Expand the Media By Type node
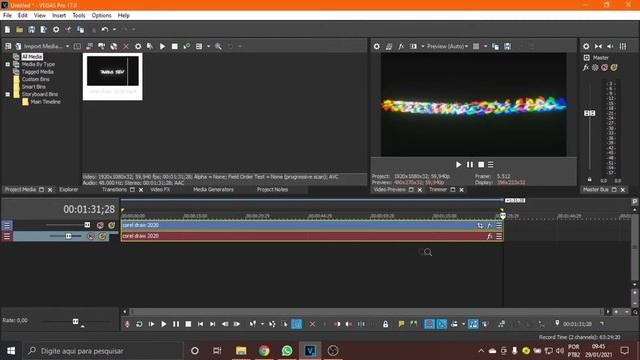 [7, 64]
